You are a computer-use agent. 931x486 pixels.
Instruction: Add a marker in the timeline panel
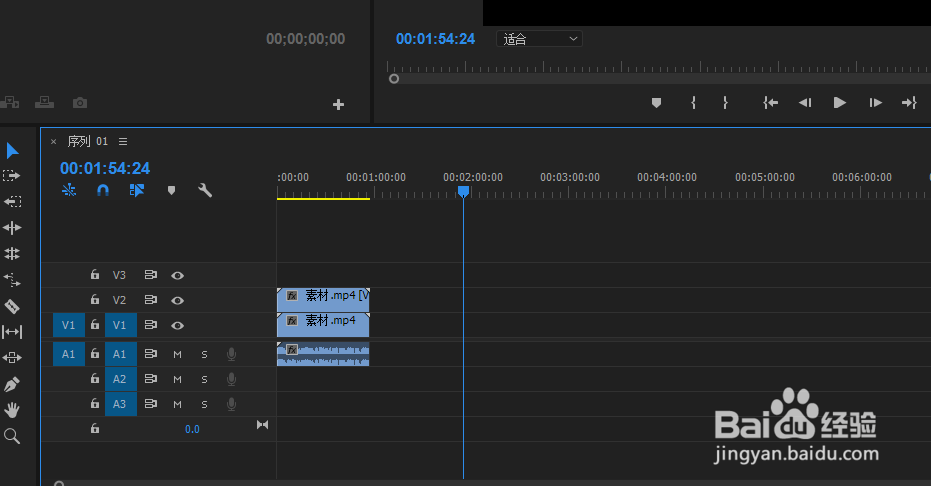pyautogui.click(x=171, y=190)
